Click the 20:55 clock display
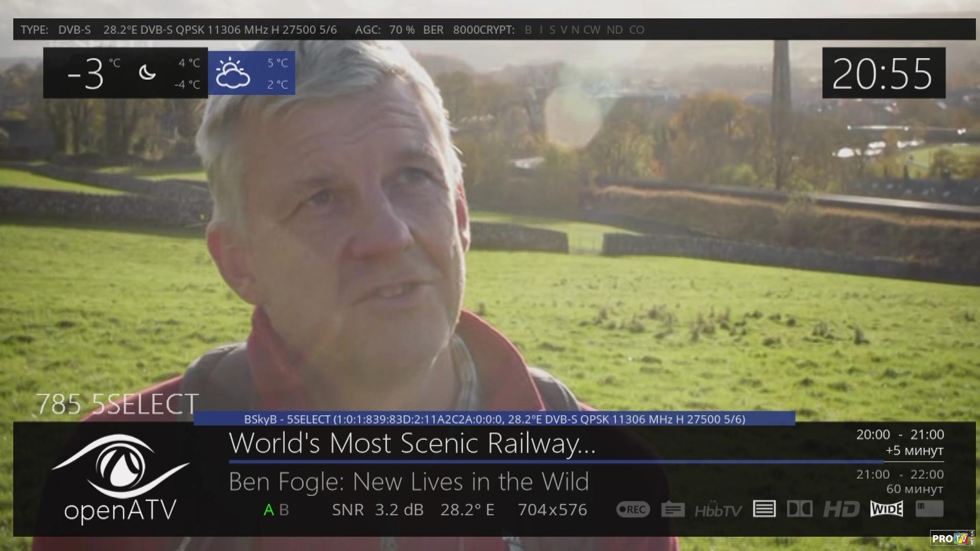This screenshot has width=980, height=551. point(883,73)
